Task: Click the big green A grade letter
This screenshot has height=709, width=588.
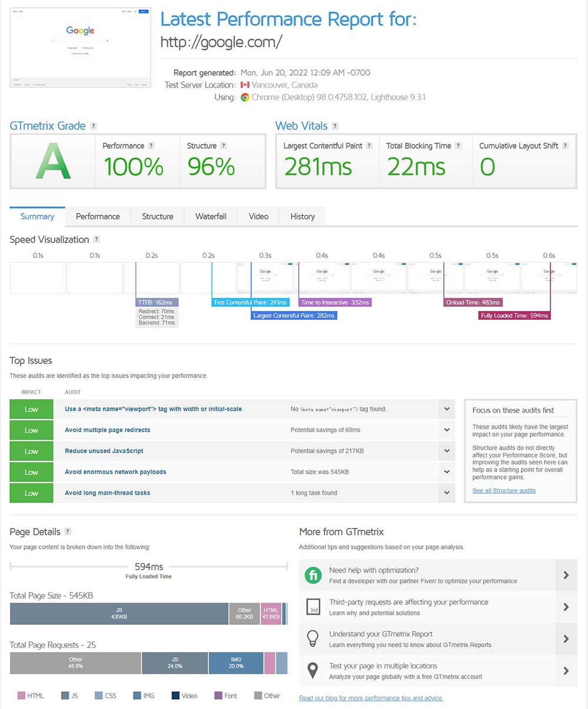Action: tap(53, 161)
